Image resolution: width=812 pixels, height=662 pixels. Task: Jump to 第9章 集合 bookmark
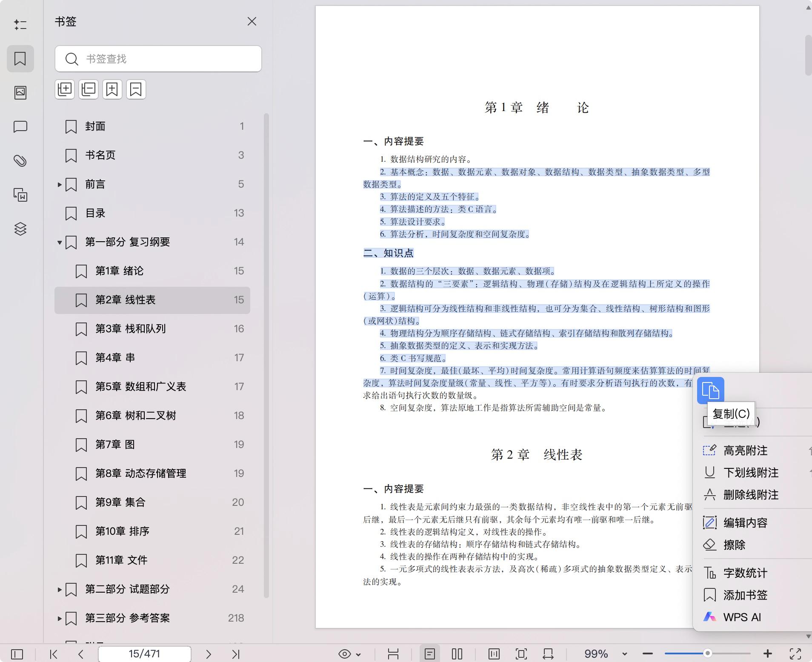coord(152,502)
